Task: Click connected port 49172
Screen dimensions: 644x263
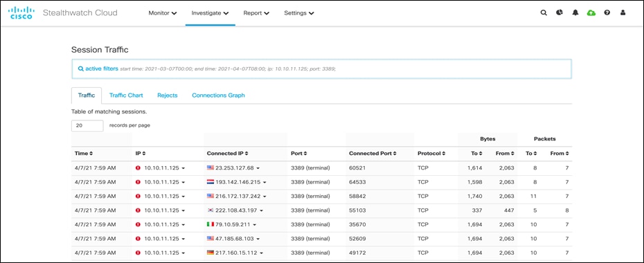Action: (x=357, y=253)
